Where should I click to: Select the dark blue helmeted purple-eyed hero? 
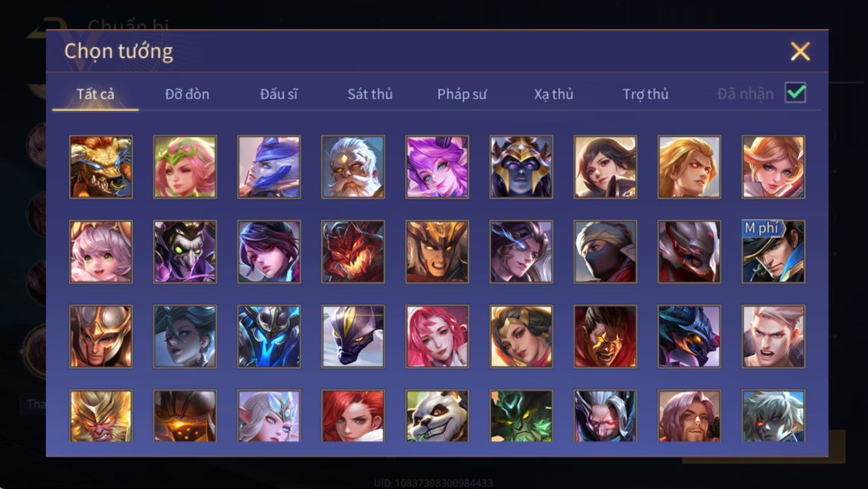(521, 166)
